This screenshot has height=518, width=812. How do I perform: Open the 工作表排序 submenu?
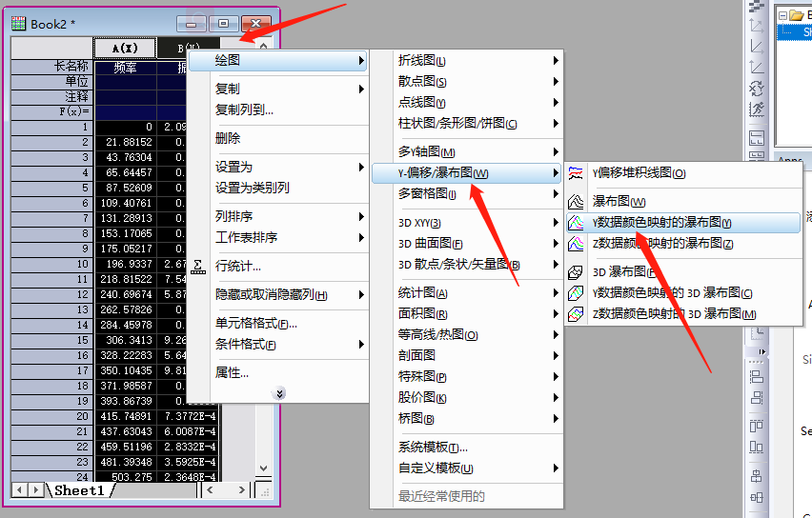click(x=277, y=237)
